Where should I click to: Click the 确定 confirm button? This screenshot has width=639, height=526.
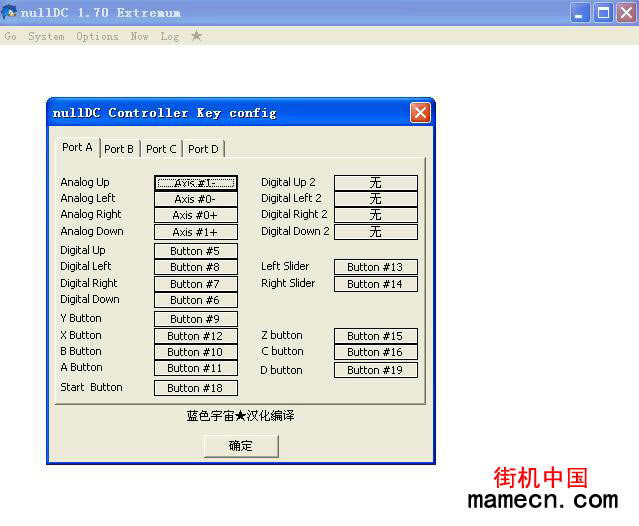coord(241,446)
